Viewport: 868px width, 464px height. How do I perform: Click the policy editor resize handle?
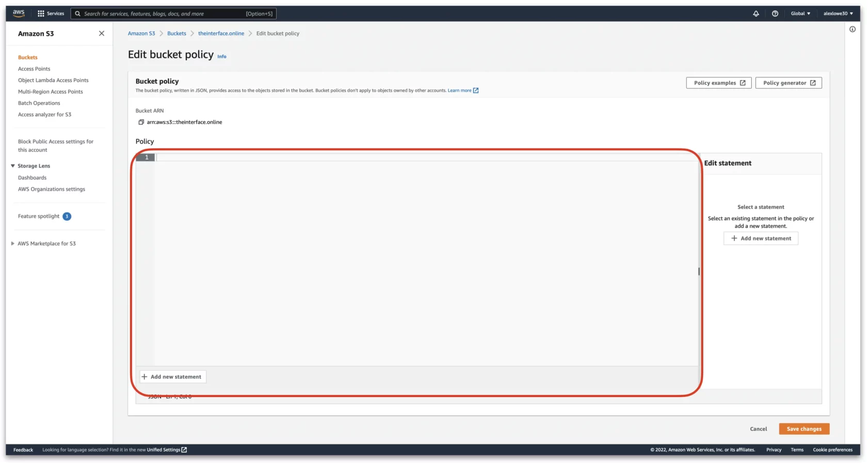[x=699, y=271]
